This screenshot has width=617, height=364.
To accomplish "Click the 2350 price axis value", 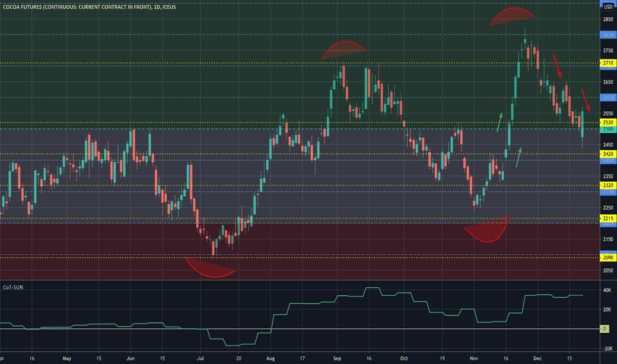I will tap(608, 176).
